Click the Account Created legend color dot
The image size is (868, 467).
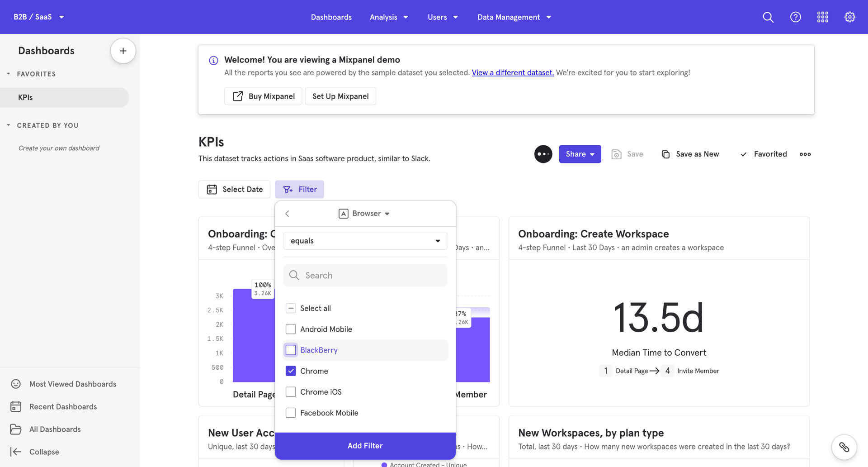point(384,464)
